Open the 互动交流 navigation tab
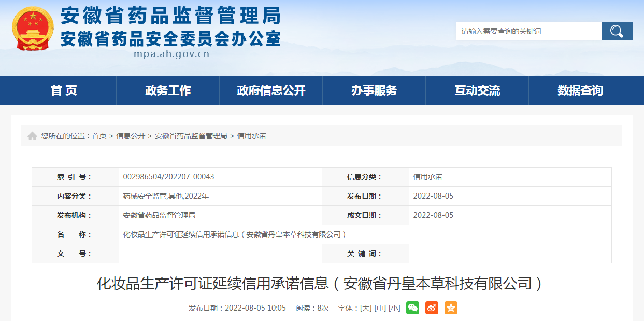Screen dimensions: 644x321 477,90
